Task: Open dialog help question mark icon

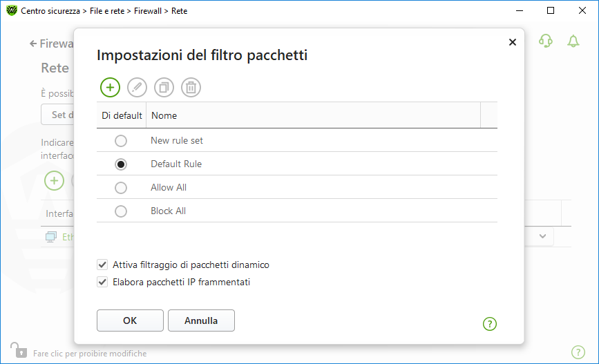Action: [490, 323]
